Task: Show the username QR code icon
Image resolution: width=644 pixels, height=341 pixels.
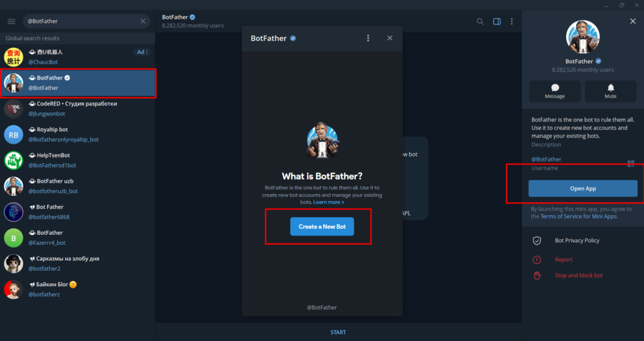Action: 630,164
